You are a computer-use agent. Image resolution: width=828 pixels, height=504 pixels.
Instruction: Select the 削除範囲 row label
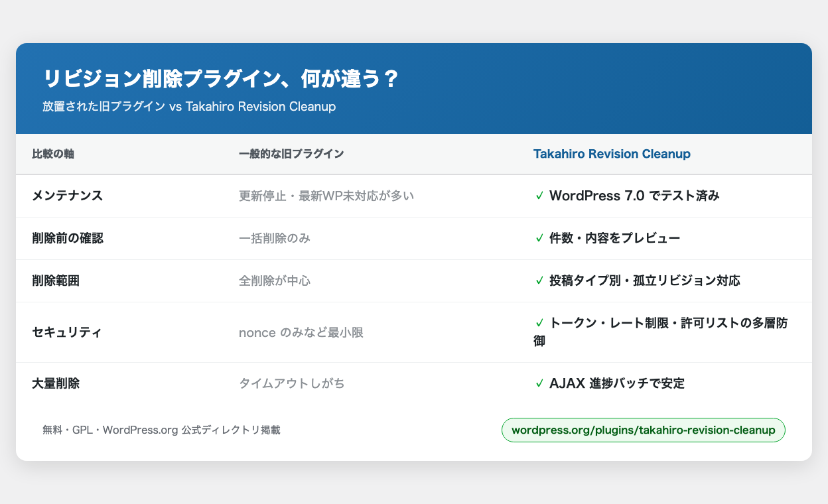pos(56,281)
